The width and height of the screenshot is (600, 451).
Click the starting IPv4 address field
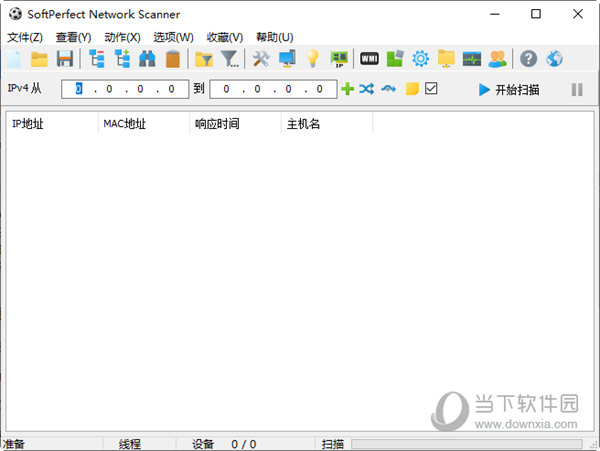[125, 89]
